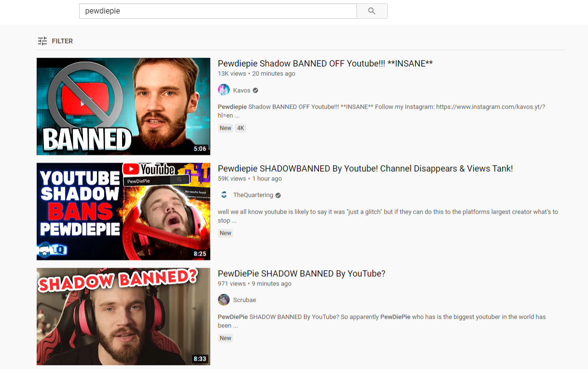588x369 pixels.
Task: Play the YouTube Shadow Bans Pewdiepie thumbnail
Action: pyautogui.click(x=123, y=211)
